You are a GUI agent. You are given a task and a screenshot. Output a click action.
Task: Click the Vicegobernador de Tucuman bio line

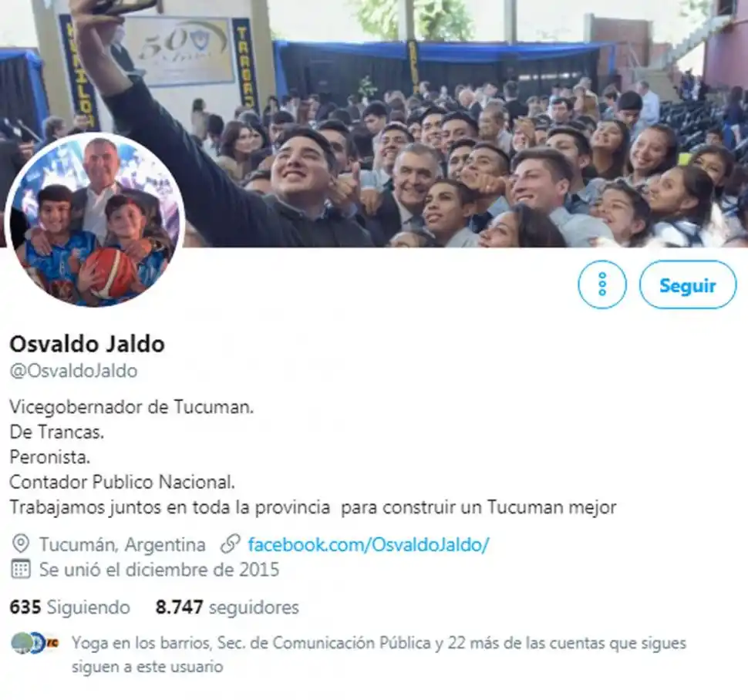[x=132, y=407]
